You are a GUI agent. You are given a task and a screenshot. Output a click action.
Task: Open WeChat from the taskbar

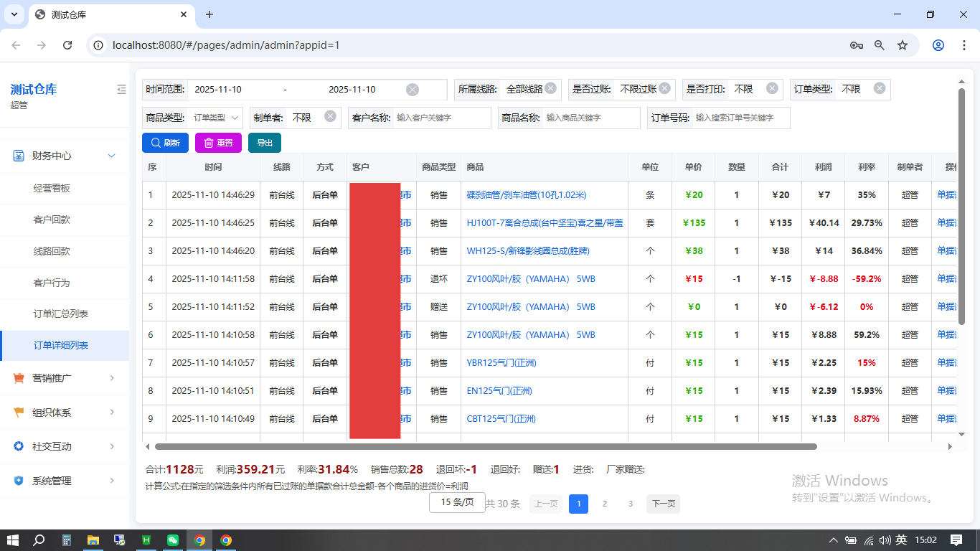pos(173,540)
